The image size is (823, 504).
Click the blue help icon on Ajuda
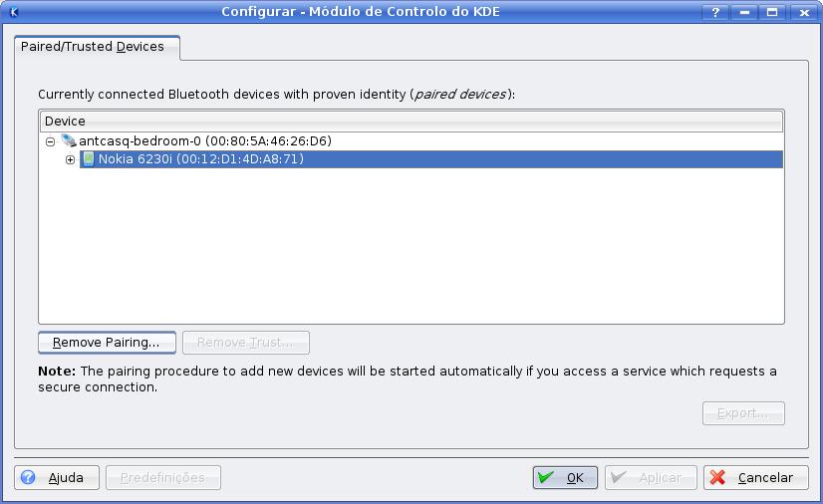click(x=28, y=477)
